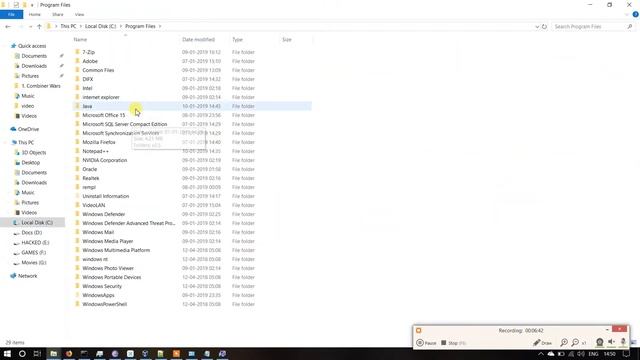
Task: Open the File ribbon tab
Action: (x=11, y=14)
